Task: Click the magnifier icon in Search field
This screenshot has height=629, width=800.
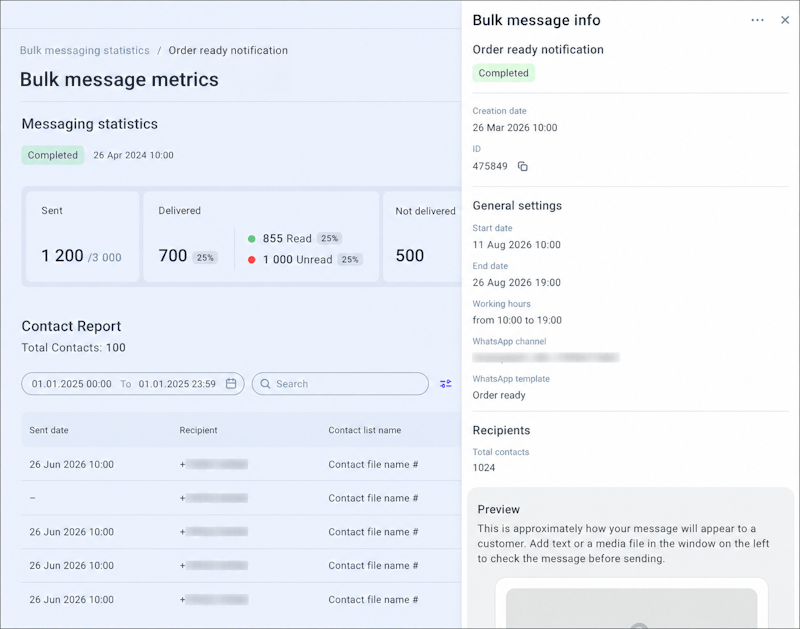Action: 265,384
